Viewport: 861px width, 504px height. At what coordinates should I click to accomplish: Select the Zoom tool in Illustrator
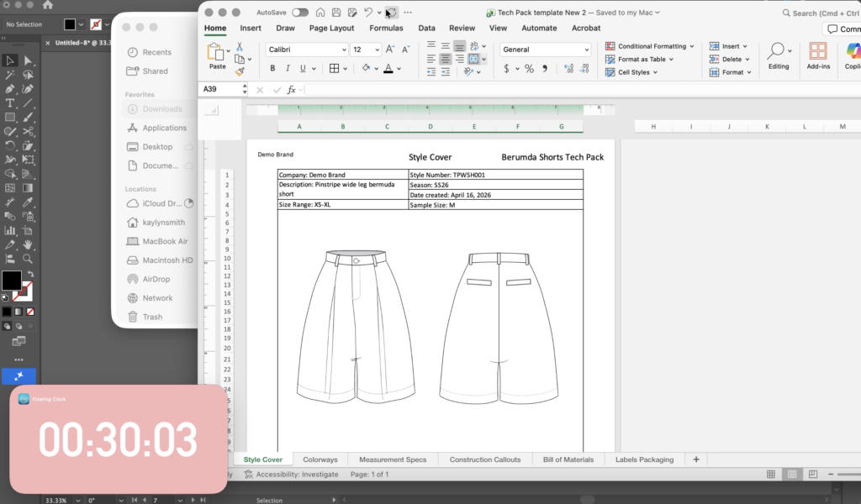pos(28,259)
